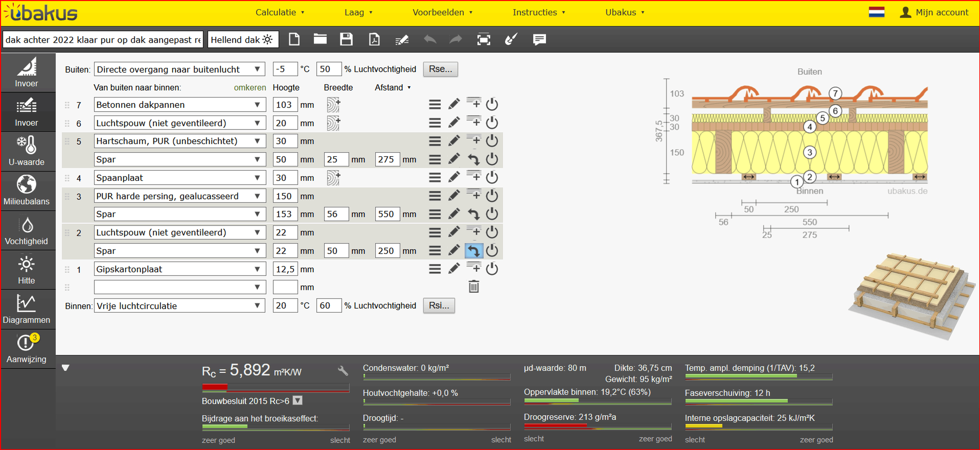
Task: Open the Bouwbesluit 2015 Rc>6 dropdown
Action: (298, 401)
